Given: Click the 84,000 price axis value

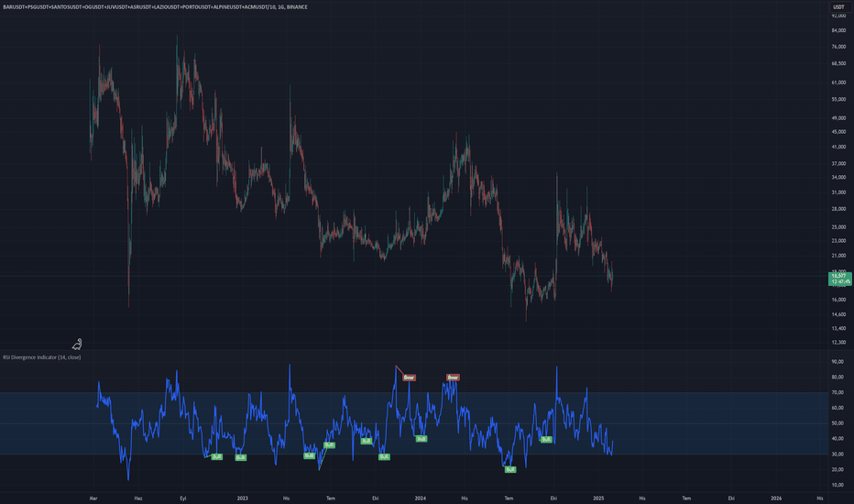Looking at the screenshot, I should 838,30.
